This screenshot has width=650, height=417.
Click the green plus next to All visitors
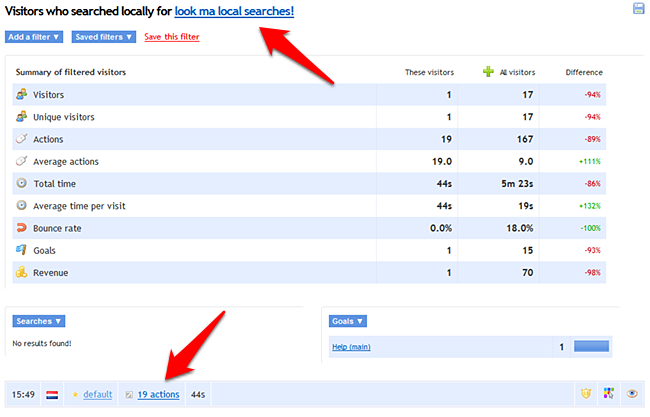(x=488, y=72)
